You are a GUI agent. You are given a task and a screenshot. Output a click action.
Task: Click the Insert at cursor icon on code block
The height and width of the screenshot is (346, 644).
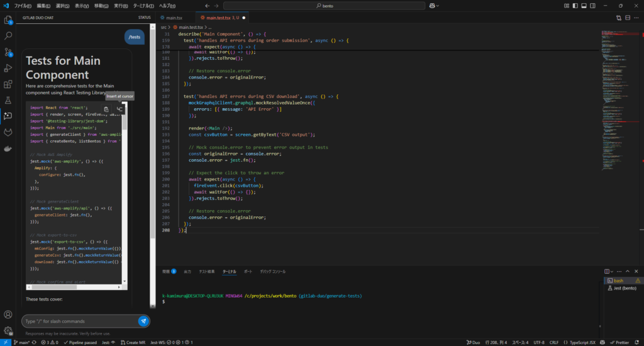point(119,109)
